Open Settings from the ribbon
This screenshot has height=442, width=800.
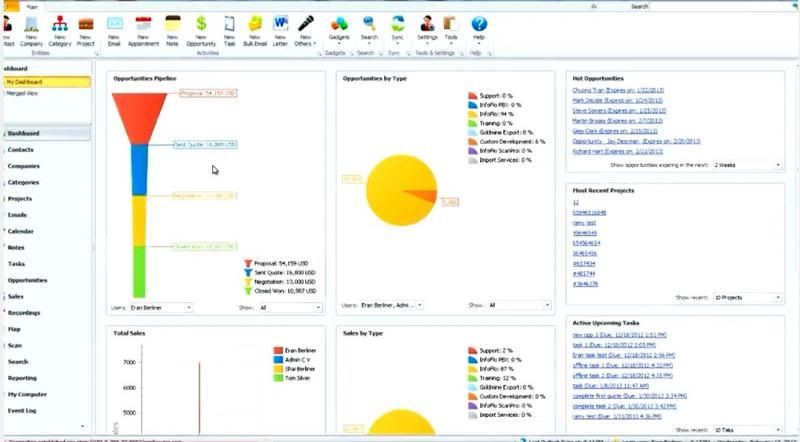[x=427, y=30]
